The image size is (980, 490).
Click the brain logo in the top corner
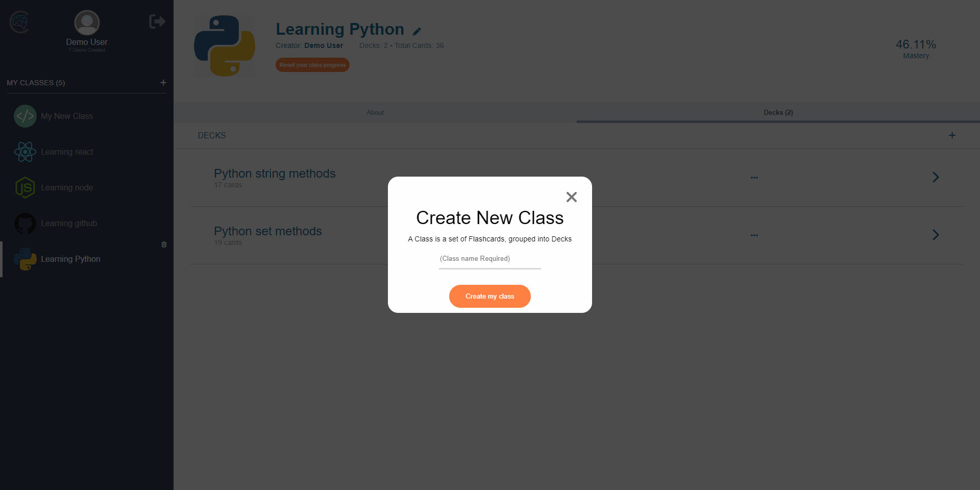(x=19, y=22)
